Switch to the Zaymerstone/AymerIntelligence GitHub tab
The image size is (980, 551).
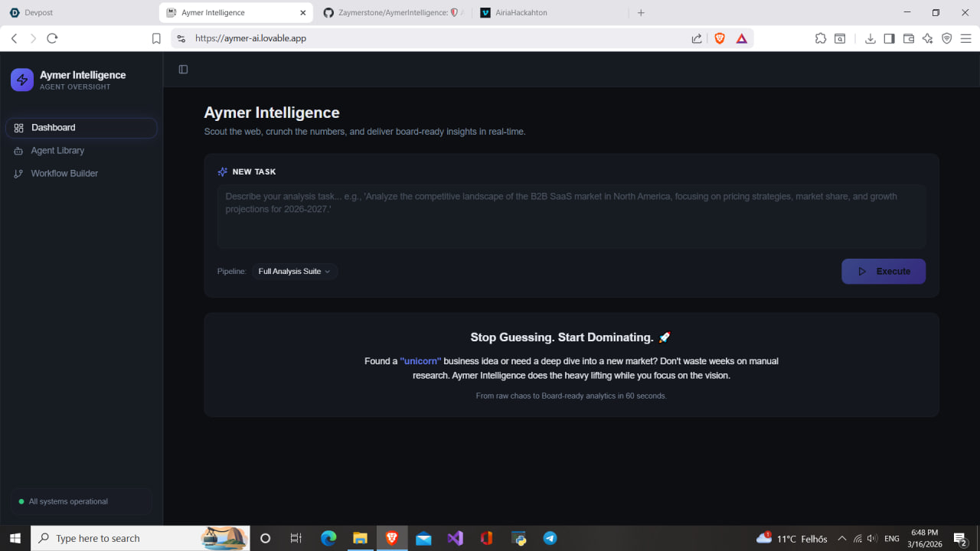pos(394,13)
